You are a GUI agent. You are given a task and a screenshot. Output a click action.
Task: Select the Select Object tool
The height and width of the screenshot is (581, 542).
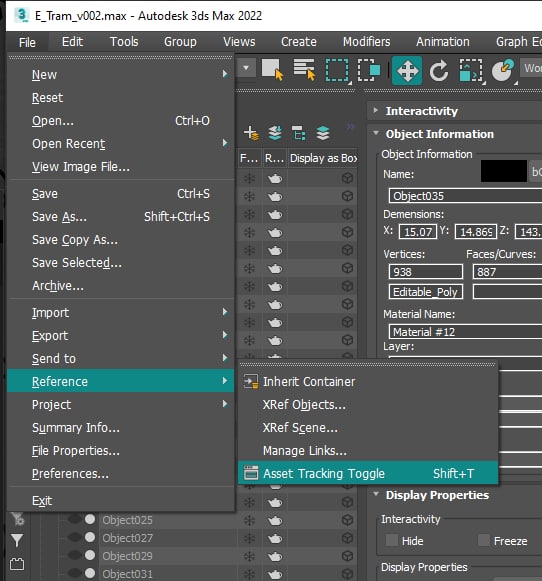272,69
